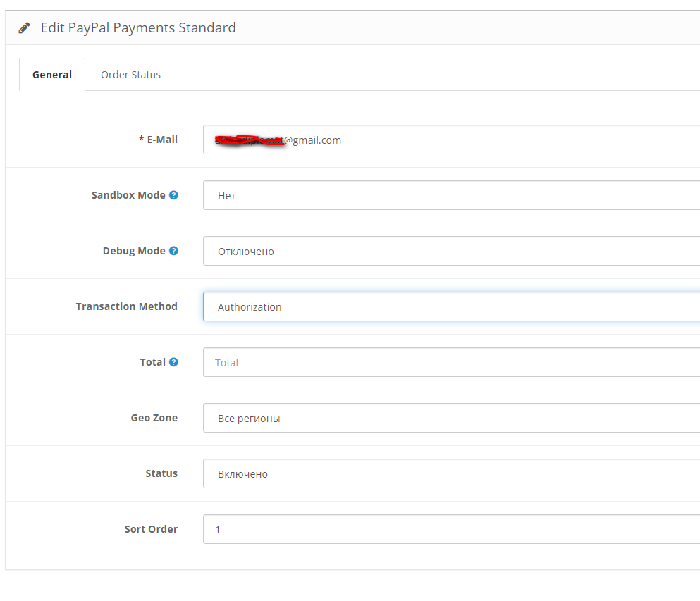Click the Sort Order label
Screen dimensions: 700x601
pyautogui.click(x=151, y=529)
